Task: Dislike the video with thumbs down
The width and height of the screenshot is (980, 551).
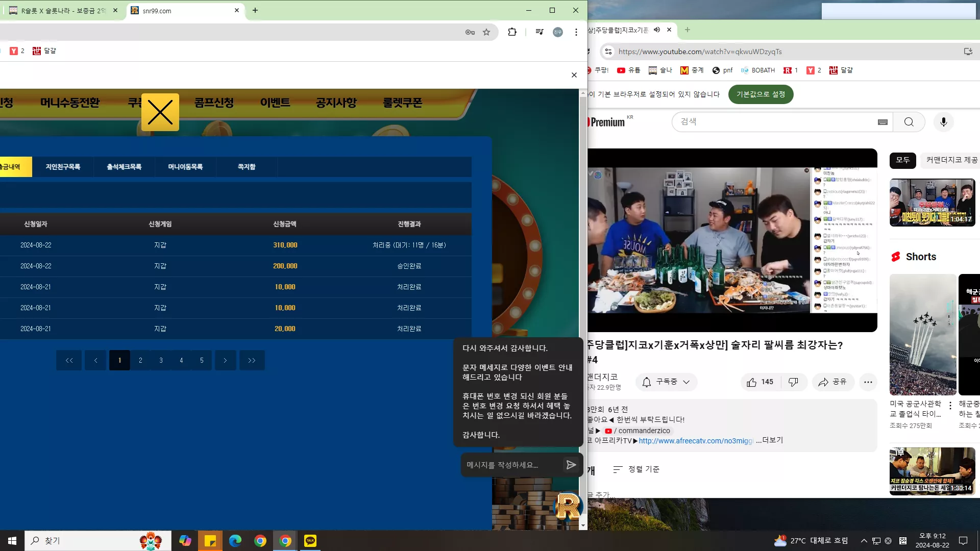Action: point(794,382)
